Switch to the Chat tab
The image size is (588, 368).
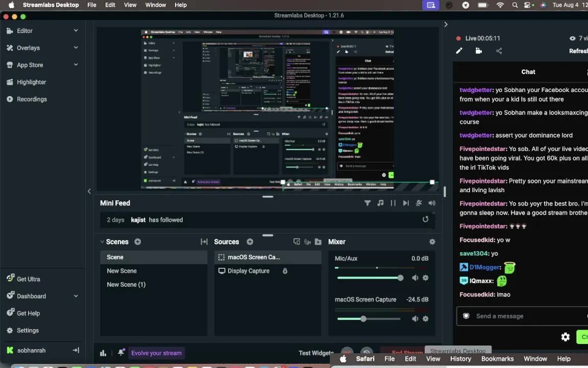[528, 72]
